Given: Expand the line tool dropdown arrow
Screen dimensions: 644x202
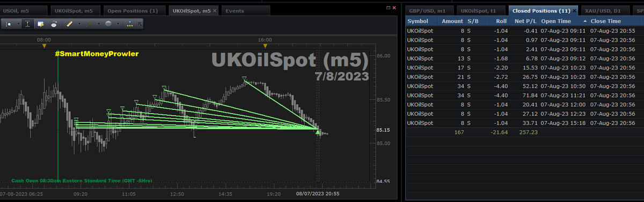Looking at the screenshot, I should 99,24.
